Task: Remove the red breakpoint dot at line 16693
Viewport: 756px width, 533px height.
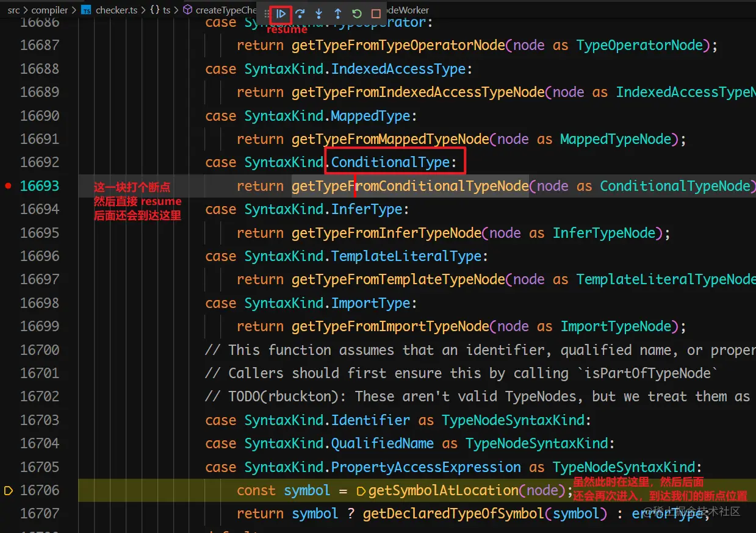Action: 8,186
